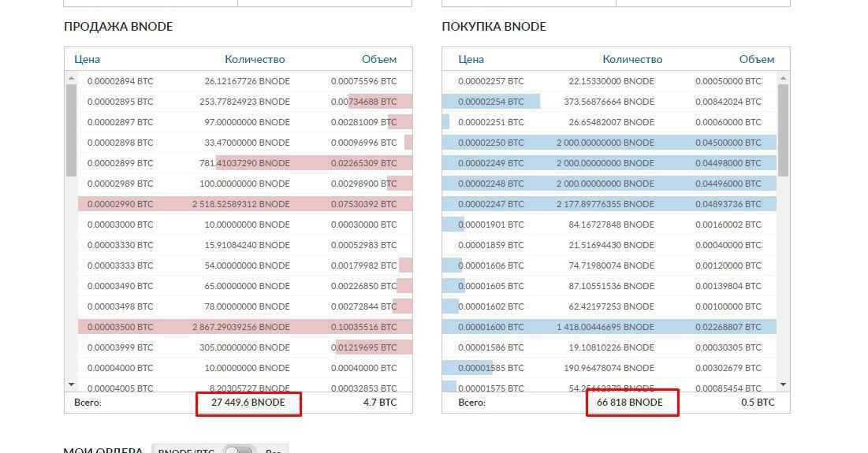Select buy quantity 21.51694430 BNODE
868x453 pixels.
tap(611, 245)
